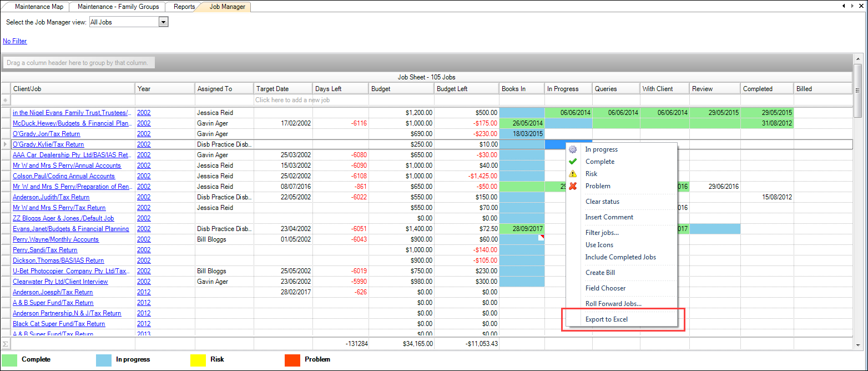Viewport: 868px width, 371px height.
Task: Click the asterisk new-row indicator icon
Action: tap(6, 100)
